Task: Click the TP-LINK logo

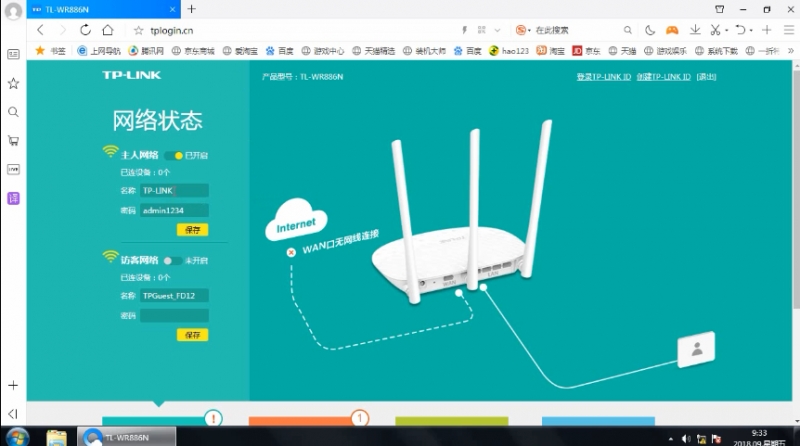Action: pyautogui.click(x=132, y=75)
